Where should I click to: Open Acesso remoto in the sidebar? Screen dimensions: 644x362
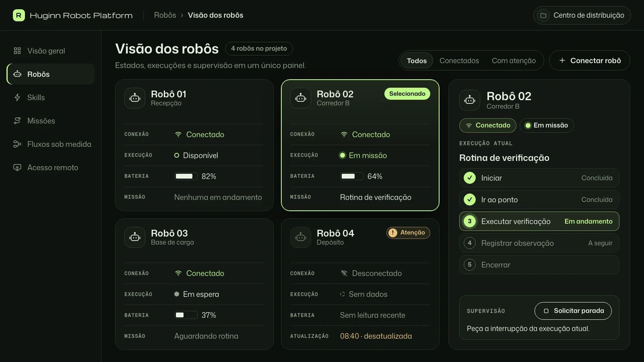coord(51,167)
